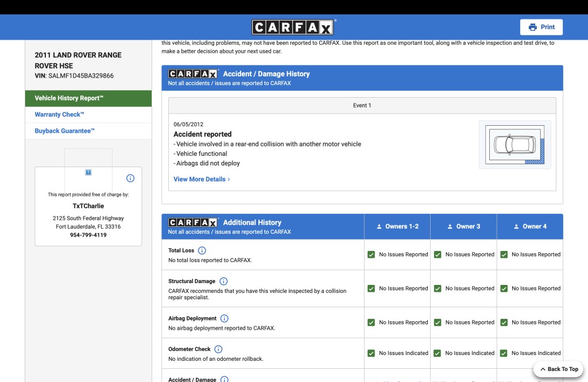Click the rear-end collision car diagram
The height and width of the screenshot is (382, 588).
[x=515, y=144]
